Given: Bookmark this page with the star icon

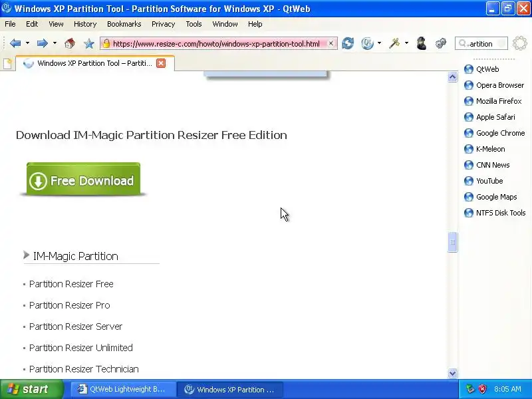Looking at the screenshot, I should coord(89,43).
